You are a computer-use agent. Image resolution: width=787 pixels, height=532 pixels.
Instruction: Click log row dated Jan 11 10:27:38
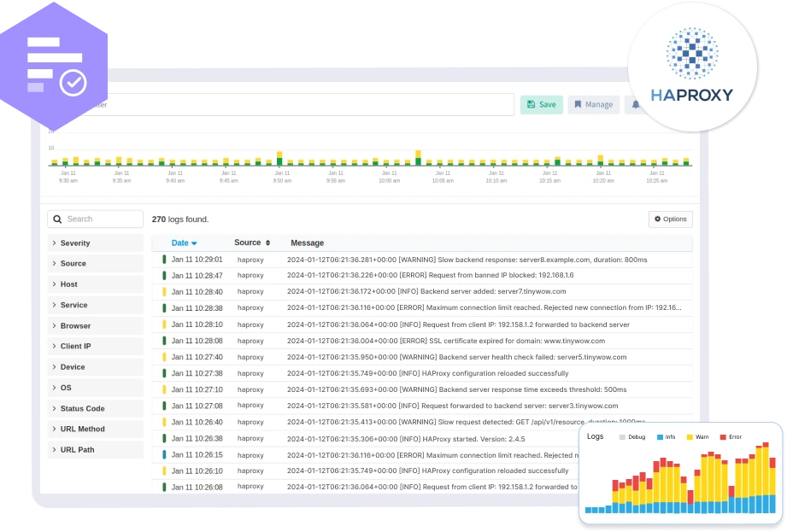click(x=422, y=373)
